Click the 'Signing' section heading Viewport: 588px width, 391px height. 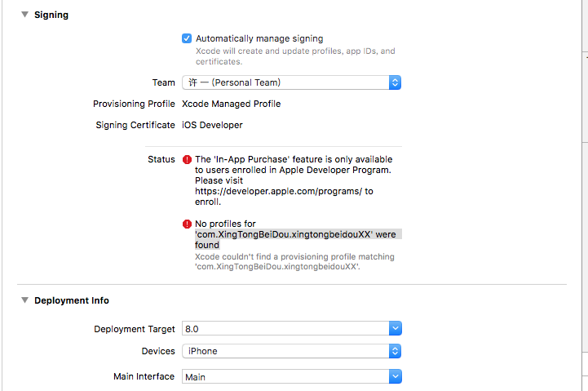coord(51,15)
